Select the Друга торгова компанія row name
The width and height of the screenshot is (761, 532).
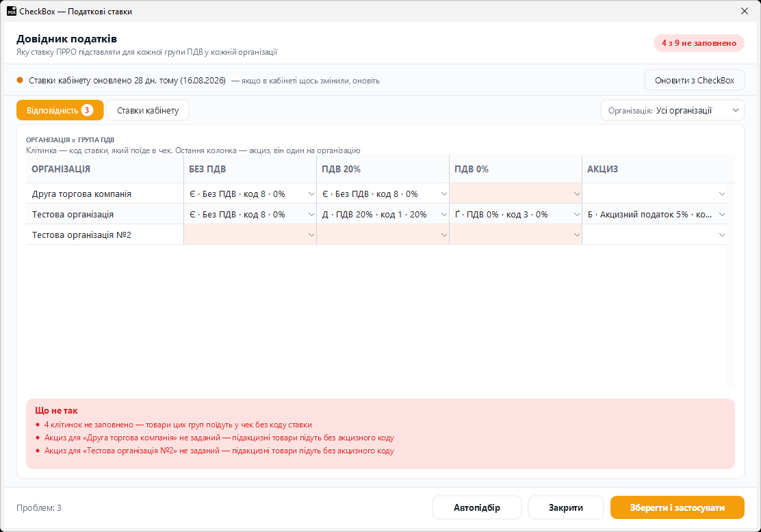(81, 194)
